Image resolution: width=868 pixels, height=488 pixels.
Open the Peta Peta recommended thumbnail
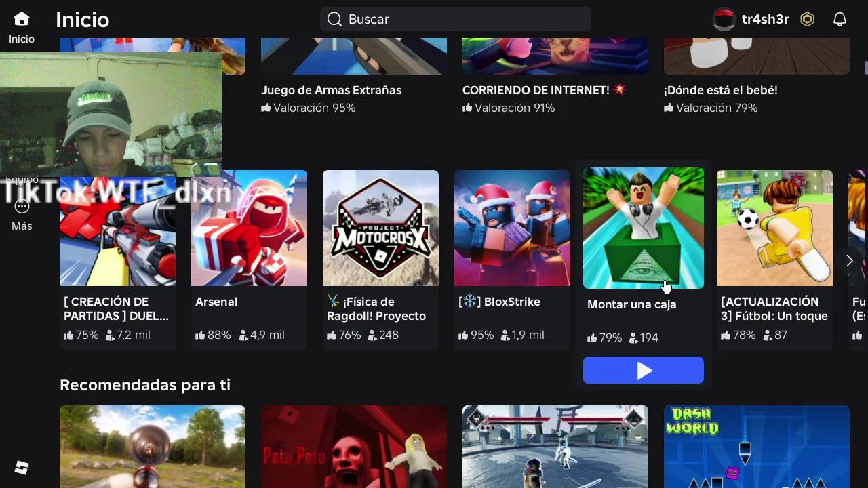pyautogui.click(x=354, y=446)
